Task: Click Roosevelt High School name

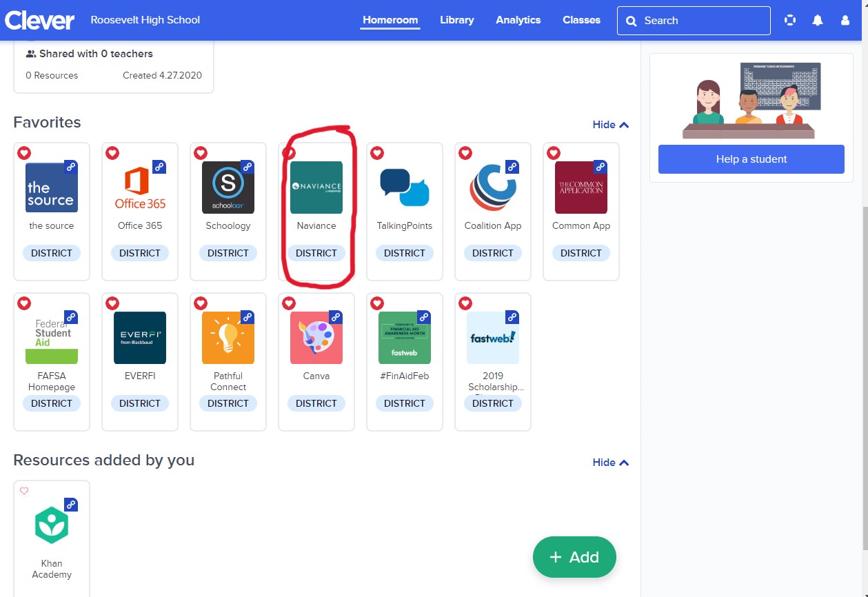Action: click(x=145, y=20)
